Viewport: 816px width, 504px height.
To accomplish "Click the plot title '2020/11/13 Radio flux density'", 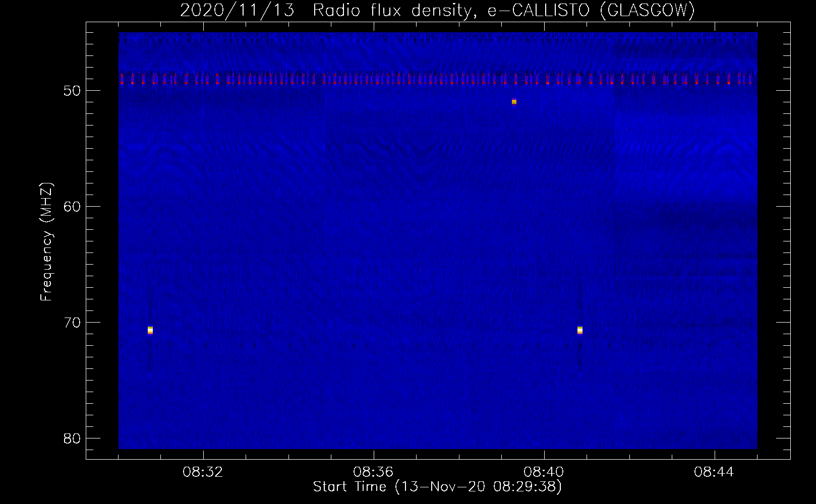I will point(437,10).
